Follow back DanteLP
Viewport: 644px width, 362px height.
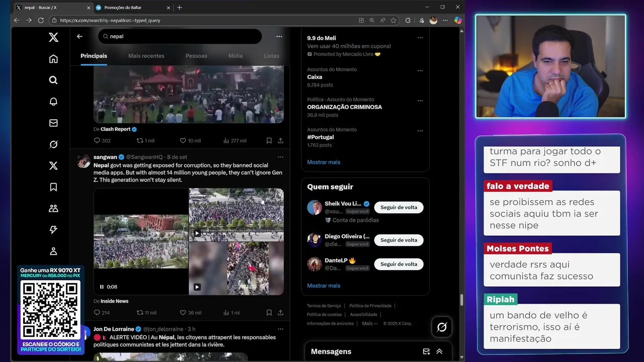click(399, 264)
